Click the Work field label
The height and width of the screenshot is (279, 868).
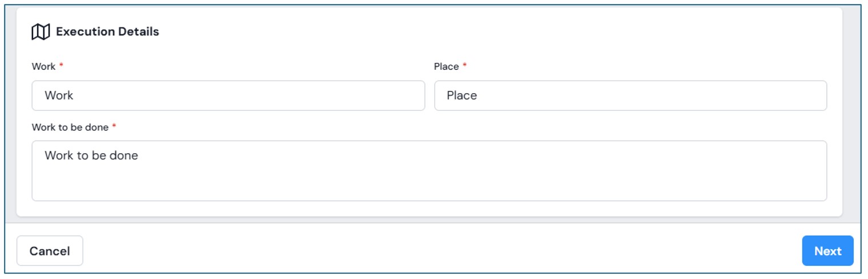click(43, 66)
